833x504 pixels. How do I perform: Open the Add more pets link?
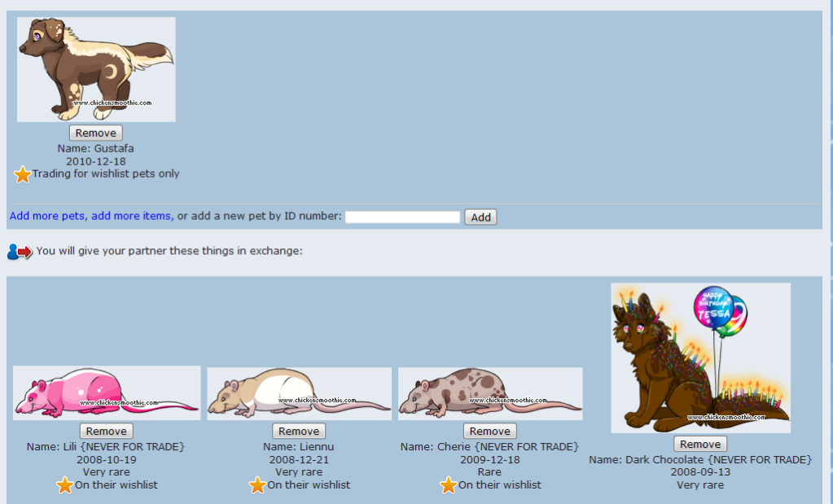click(46, 216)
